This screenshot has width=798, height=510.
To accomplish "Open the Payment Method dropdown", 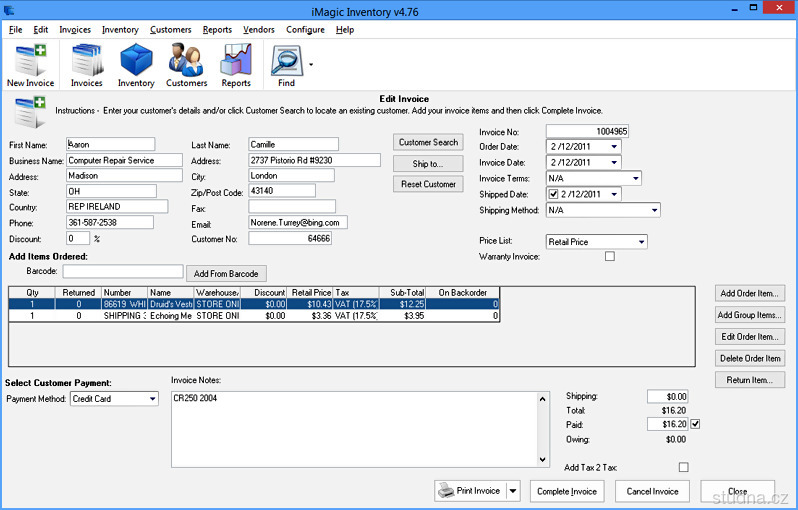I will tap(152, 399).
